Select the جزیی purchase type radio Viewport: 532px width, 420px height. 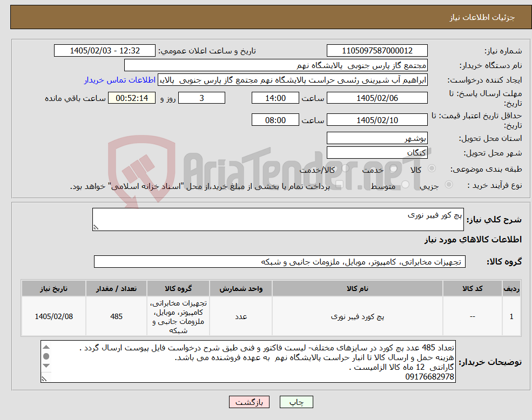[448, 184]
